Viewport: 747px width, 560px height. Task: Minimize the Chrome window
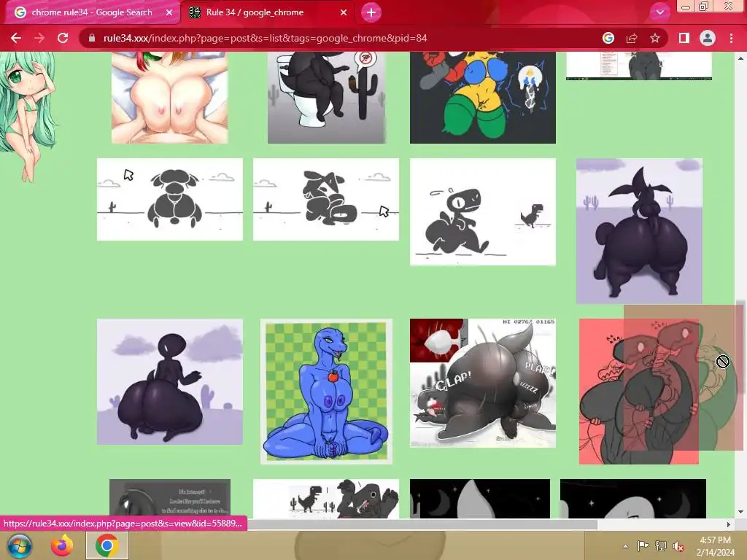(x=686, y=6)
